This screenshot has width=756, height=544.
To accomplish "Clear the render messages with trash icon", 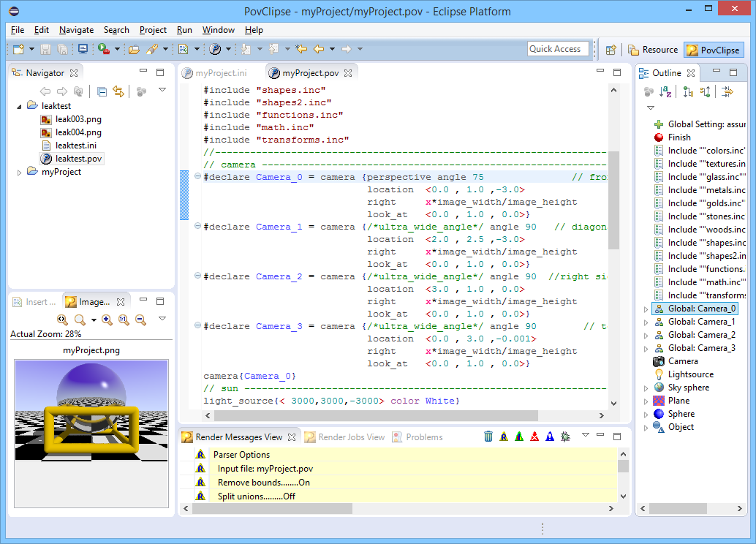I will point(488,437).
